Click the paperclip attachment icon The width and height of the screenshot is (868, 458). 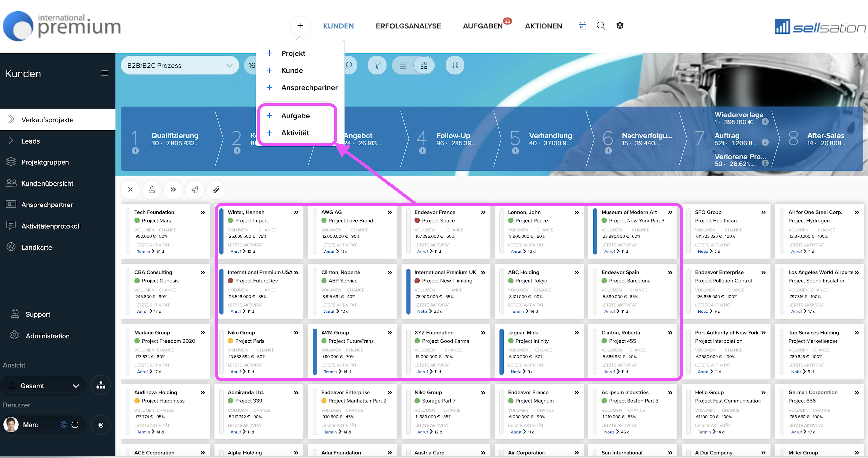[x=216, y=189]
